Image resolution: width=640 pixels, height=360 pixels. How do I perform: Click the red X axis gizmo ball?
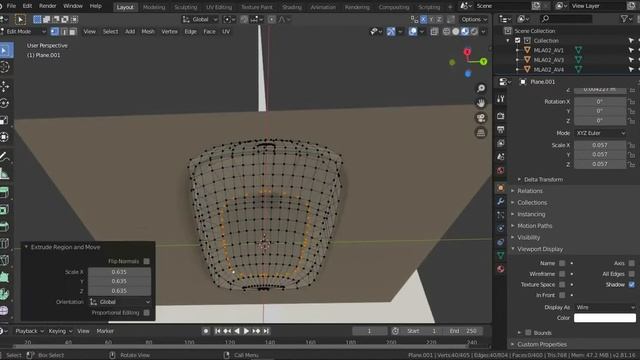tap(467, 52)
